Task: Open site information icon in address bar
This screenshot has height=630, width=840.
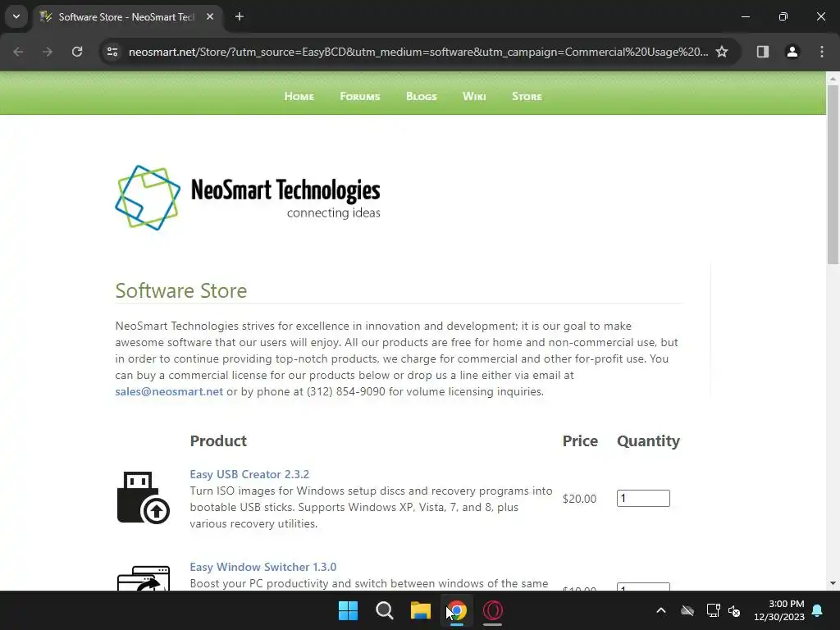Action: pos(112,52)
